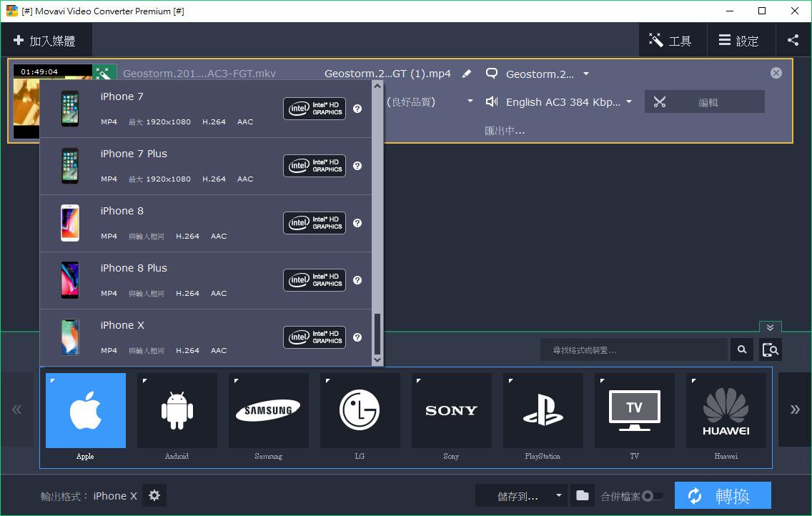Click the blue Convert button
Screen dimensions: 812x516
pos(723,496)
